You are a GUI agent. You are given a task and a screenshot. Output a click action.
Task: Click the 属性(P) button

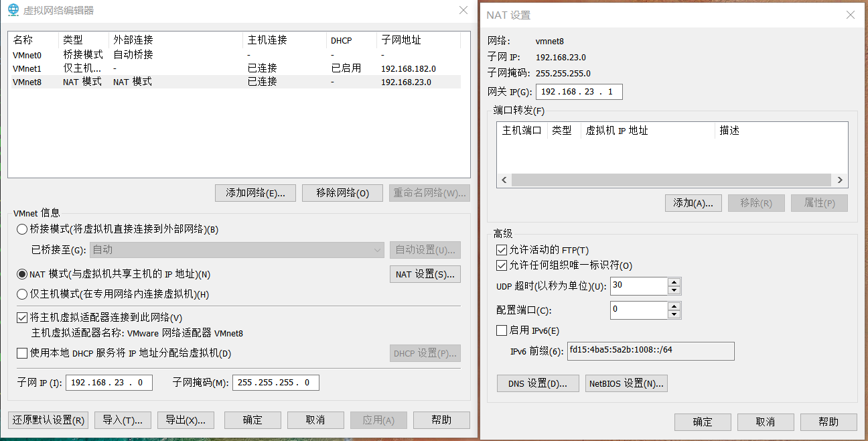point(819,203)
